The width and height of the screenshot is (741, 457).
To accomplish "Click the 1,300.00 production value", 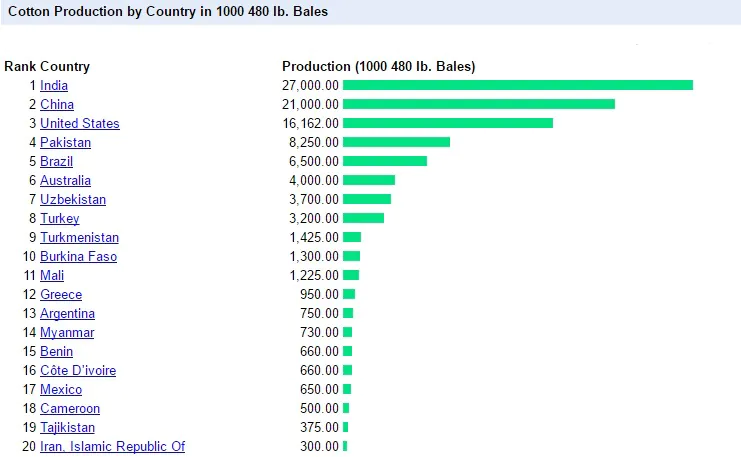I will [314, 256].
